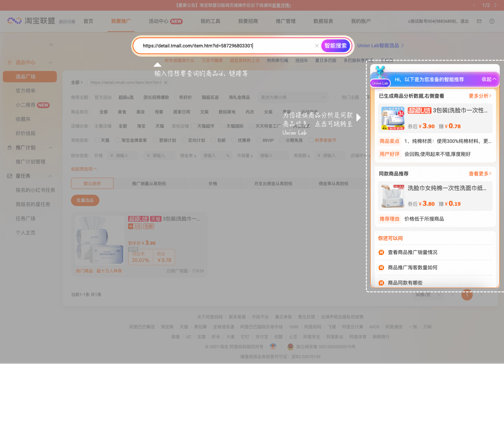Screen dimensions: 504x427
Task: Toggle 天猫超市 store checkbox
Action: 193,126
